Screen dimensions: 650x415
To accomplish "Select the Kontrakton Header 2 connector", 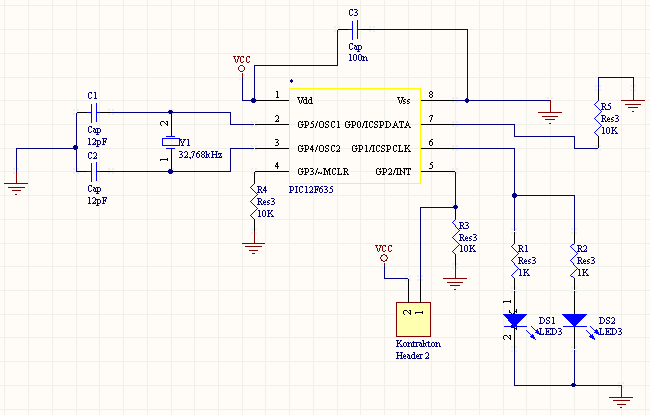I will [x=413, y=318].
